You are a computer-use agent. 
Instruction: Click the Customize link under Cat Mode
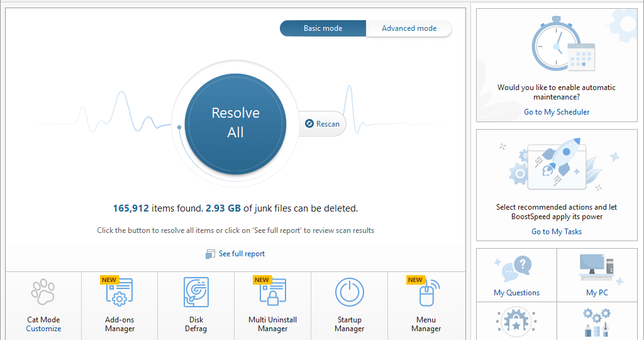pyautogui.click(x=43, y=329)
